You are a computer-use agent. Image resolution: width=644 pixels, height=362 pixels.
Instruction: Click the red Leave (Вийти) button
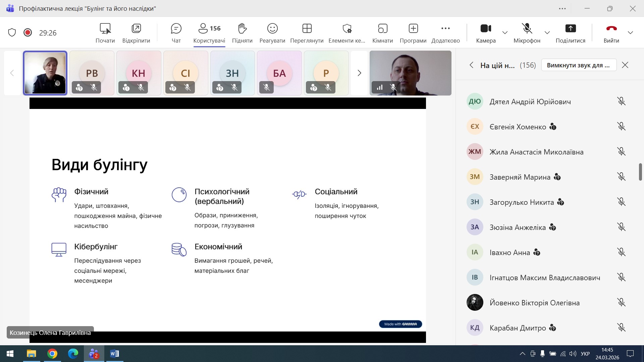tap(611, 29)
